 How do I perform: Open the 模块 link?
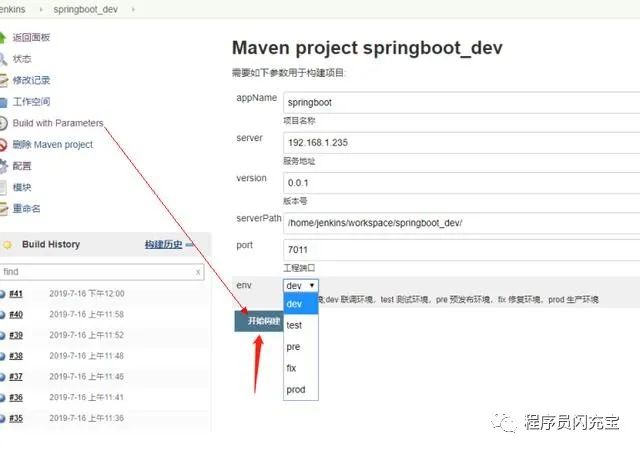coord(22,188)
